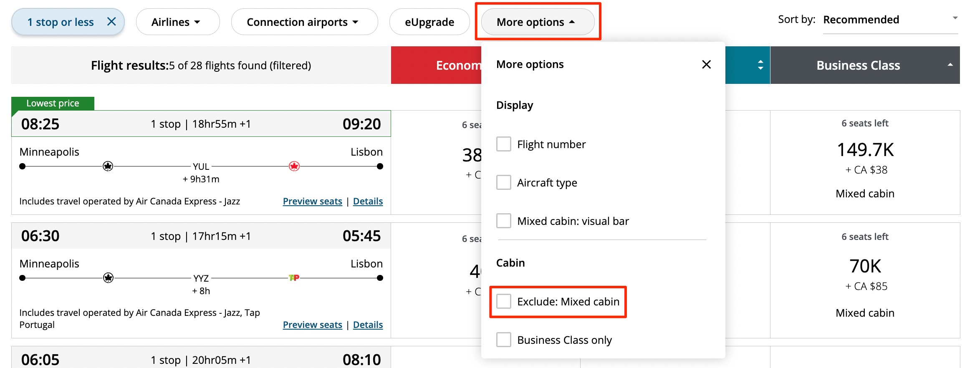The width and height of the screenshot is (980, 368).
Task: Toggle the Mixed cabin: visual bar option
Action: (x=504, y=221)
